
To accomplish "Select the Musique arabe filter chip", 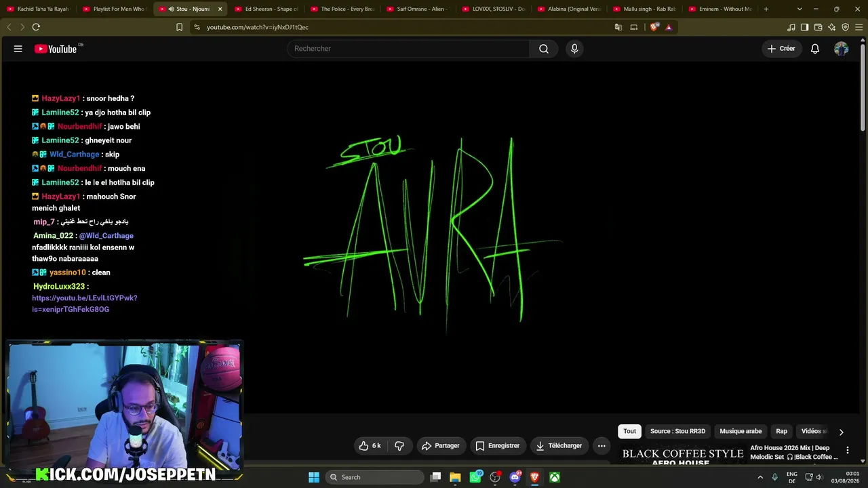I will pyautogui.click(x=741, y=431).
